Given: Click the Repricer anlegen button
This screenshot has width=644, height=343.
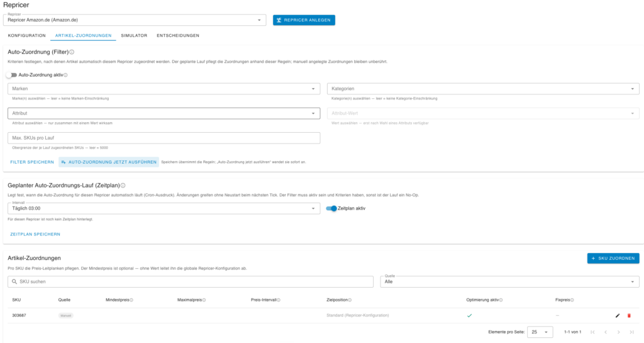Looking at the screenshot, I should pos(304,20).
